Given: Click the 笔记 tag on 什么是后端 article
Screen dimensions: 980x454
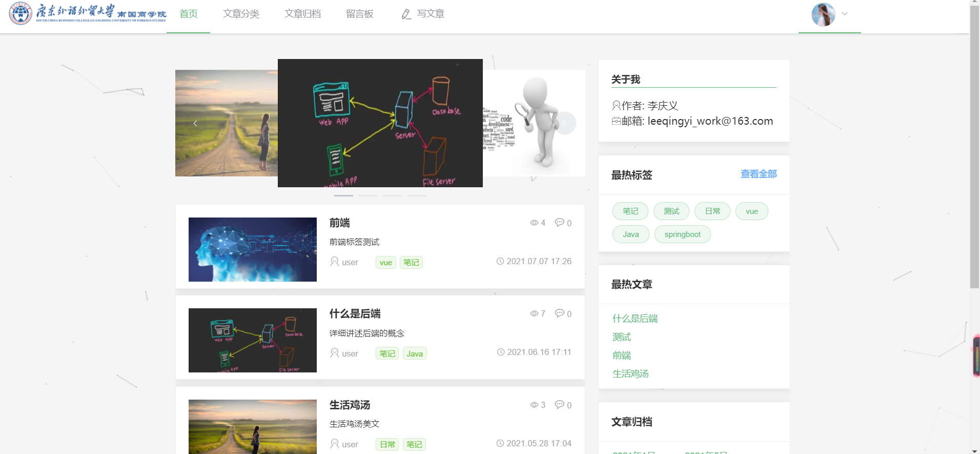Looking at the screenshot, I should [x=387, y=353].
